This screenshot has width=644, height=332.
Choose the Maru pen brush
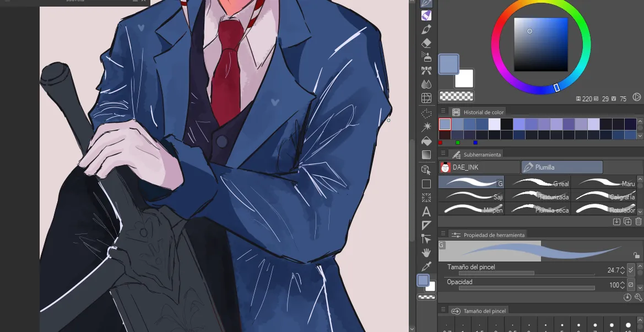(x=603, y=182)
